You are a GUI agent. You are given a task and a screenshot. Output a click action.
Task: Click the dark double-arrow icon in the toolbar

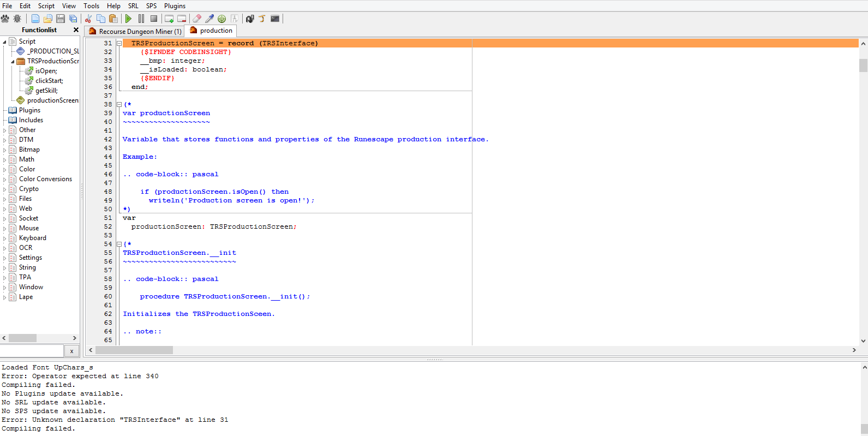point(250,19)
